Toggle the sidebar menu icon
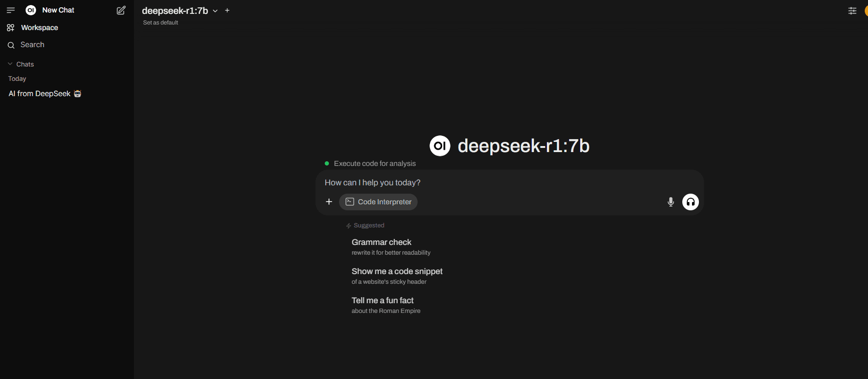This screenshot has height=379, width=868. (x=11, y=10)
